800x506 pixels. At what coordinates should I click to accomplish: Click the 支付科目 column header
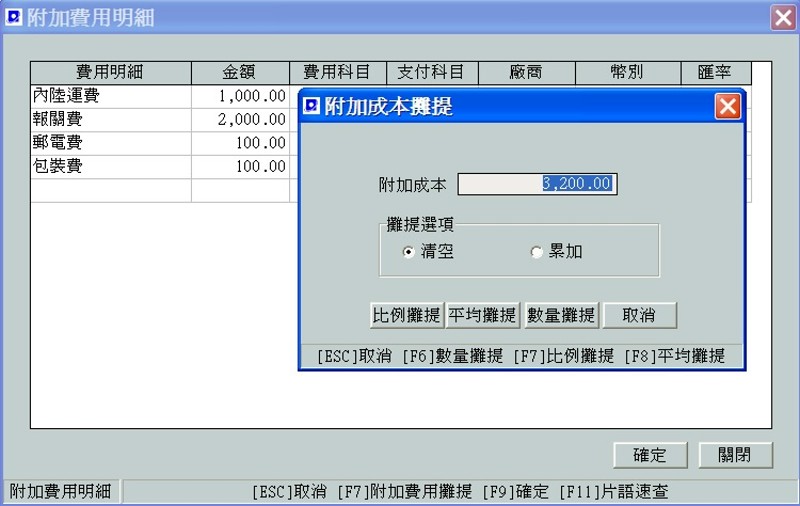[x=432, y=73]
